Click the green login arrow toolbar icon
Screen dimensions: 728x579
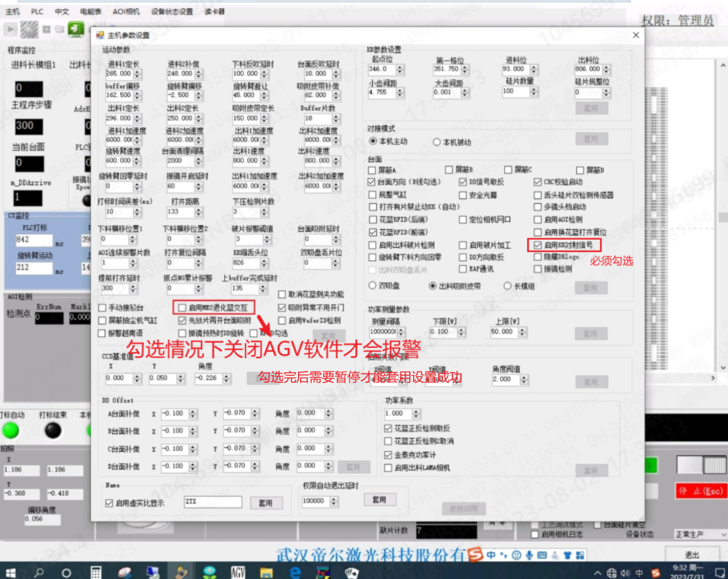coord(75,29)
